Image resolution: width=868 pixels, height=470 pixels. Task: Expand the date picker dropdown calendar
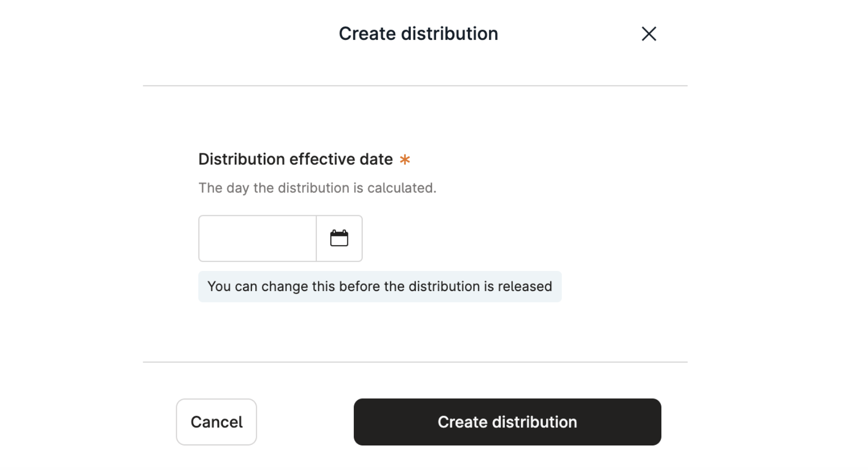pyautogui.click(x=339, y=238)
